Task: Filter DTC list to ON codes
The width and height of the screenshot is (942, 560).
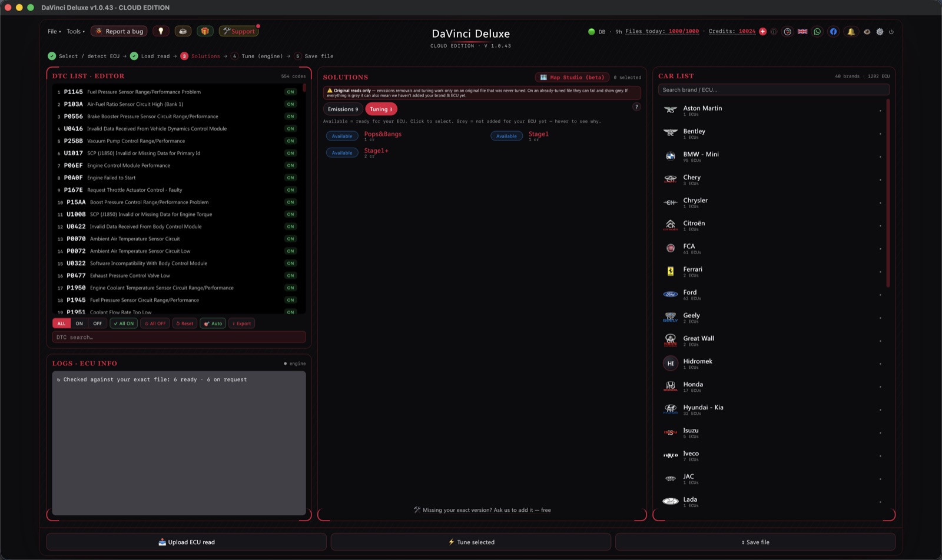Action: [x=79, y=324]
